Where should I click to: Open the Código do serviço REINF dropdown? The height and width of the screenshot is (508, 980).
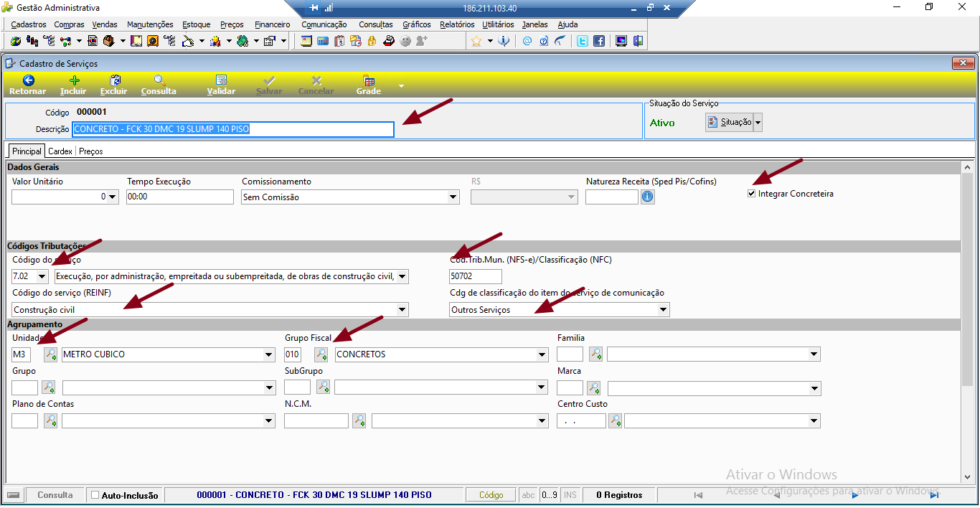(x=402, y=310)
